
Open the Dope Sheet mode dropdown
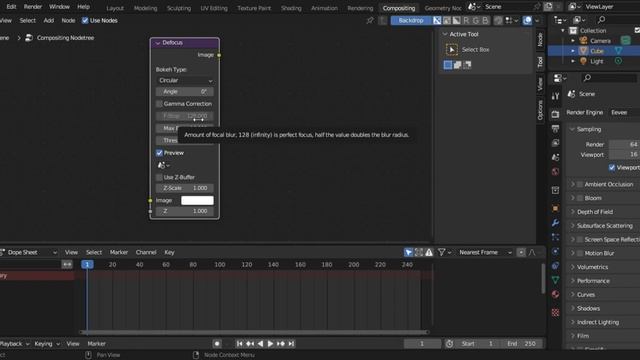click(29, 253)
